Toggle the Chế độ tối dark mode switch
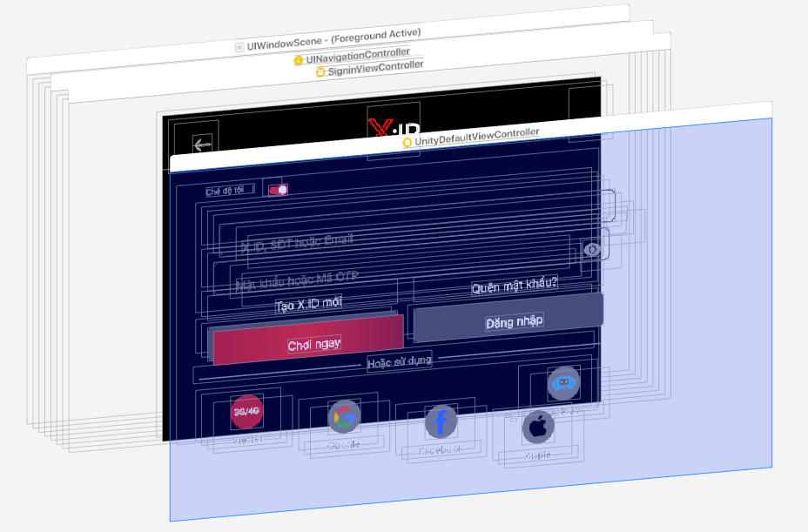 (278, 187)
